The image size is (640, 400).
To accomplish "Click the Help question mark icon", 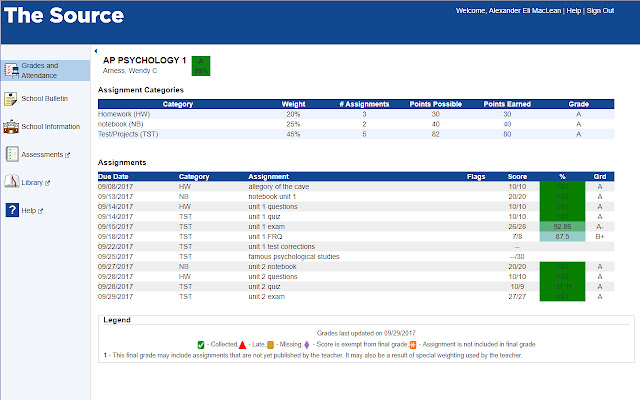I will pos(11,210).
